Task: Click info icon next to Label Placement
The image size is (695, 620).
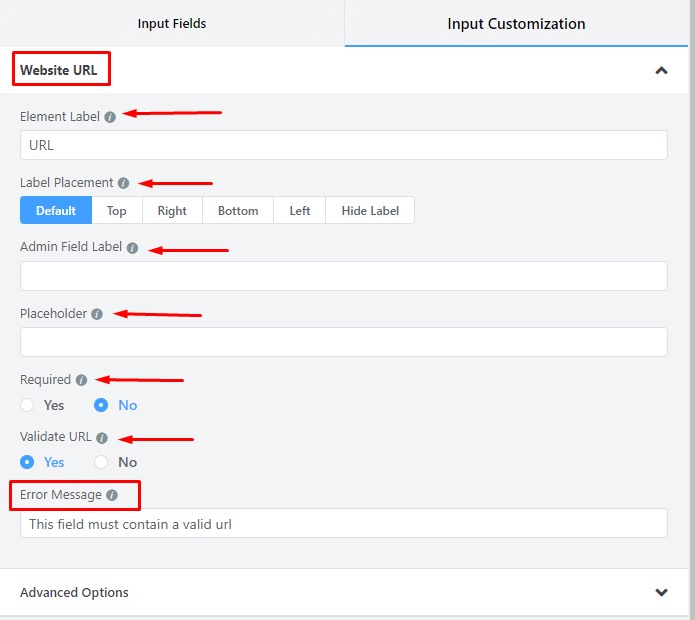Action: click(x=123, y=184)
